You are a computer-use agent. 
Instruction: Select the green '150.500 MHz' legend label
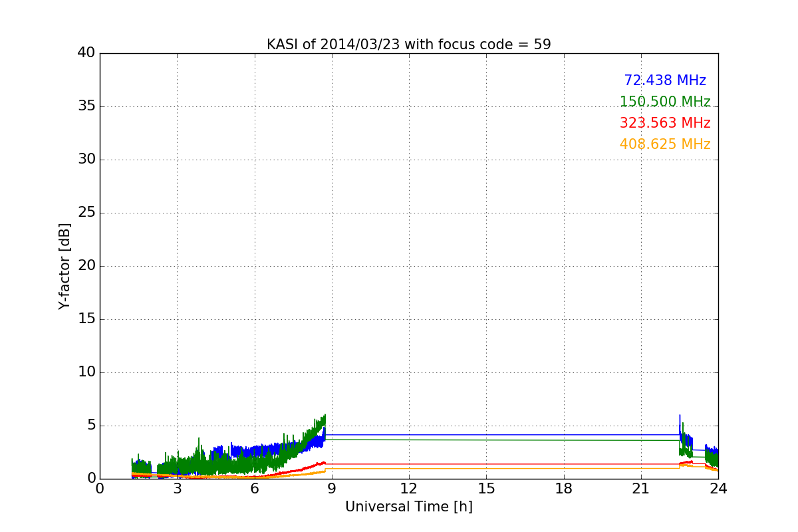tap(665, 102)
